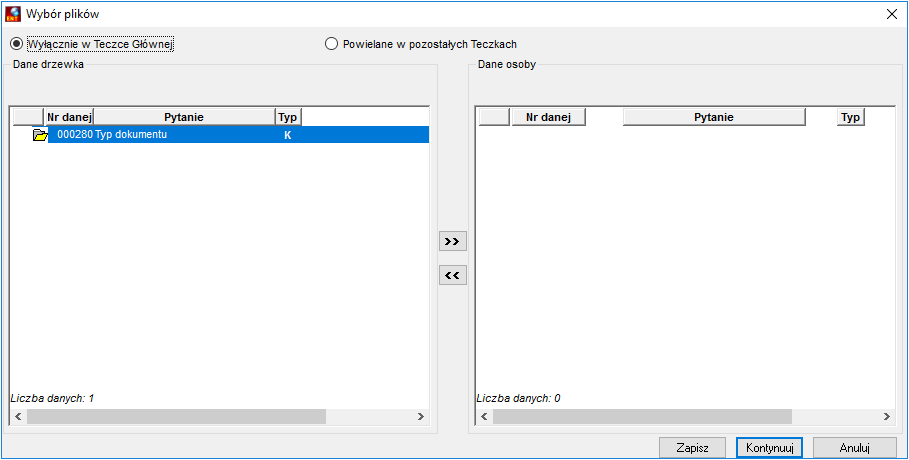This screenshot has width=909, height=460.
Task: Click Typ column header in Dane osoby
Action: (x=850, y=117)
